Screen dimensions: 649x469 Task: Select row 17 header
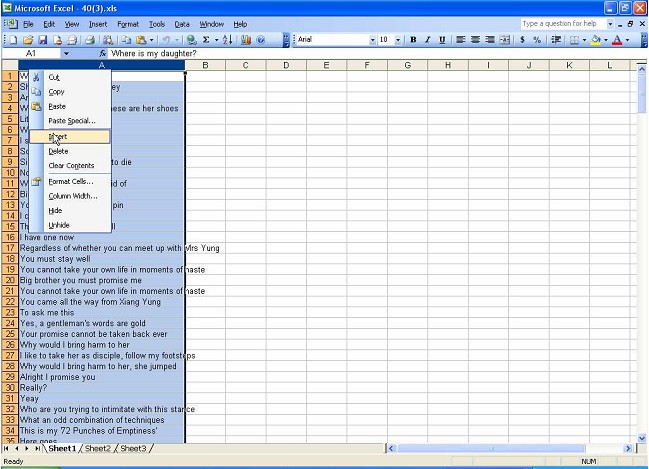(10, 248)
